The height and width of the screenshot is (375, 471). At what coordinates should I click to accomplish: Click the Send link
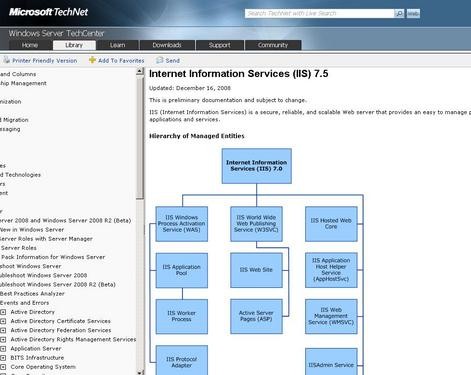173,61
